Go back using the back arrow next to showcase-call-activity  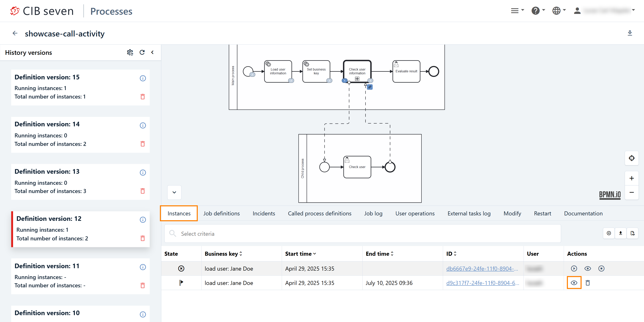pos(15,33)
